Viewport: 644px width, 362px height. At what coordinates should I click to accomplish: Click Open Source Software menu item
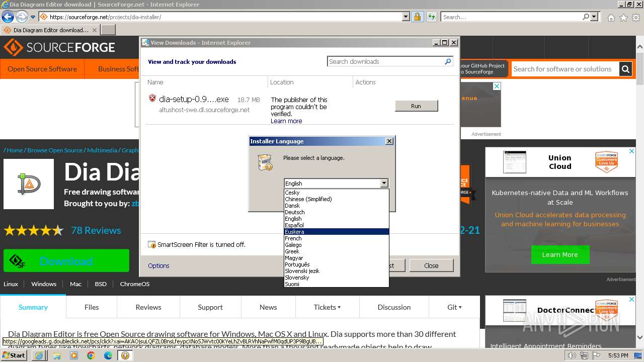point(42,69)
